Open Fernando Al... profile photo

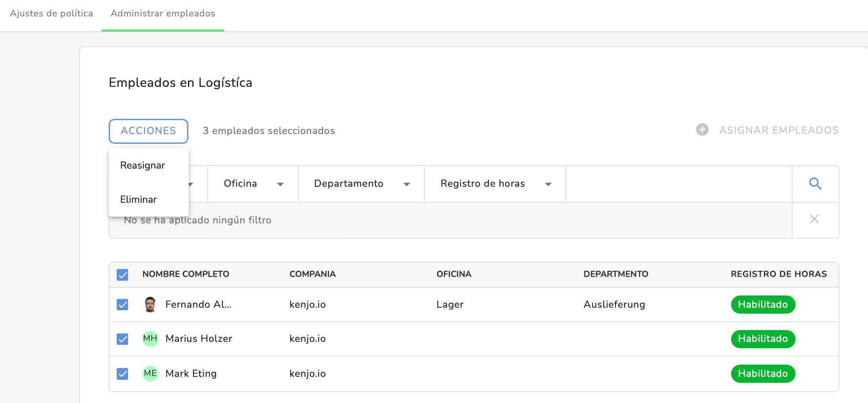[150, 304]
